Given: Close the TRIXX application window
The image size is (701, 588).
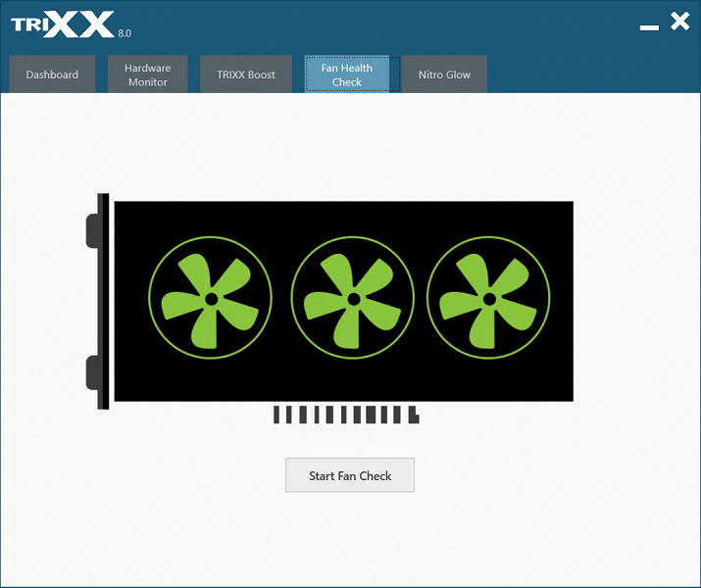Looking at the screenshot, I should click(x=680, y=22).
